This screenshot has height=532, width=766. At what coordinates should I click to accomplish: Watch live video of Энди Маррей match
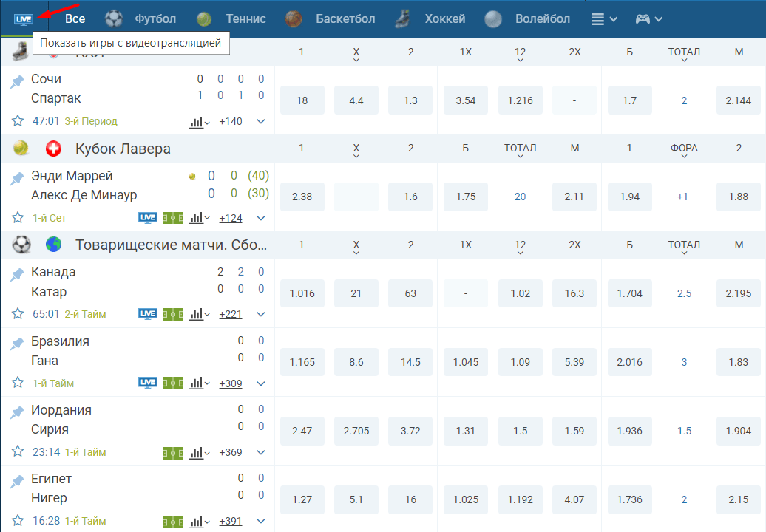pos(148,218)
